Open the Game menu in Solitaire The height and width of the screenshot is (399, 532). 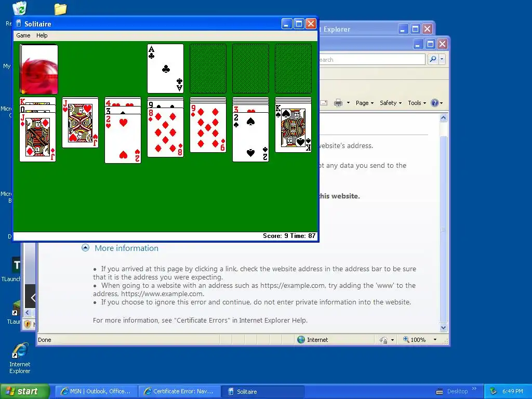(23, 35)
